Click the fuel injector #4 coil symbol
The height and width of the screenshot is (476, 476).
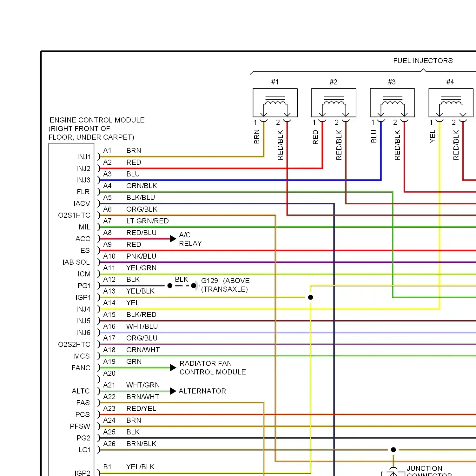coord(451,103)
